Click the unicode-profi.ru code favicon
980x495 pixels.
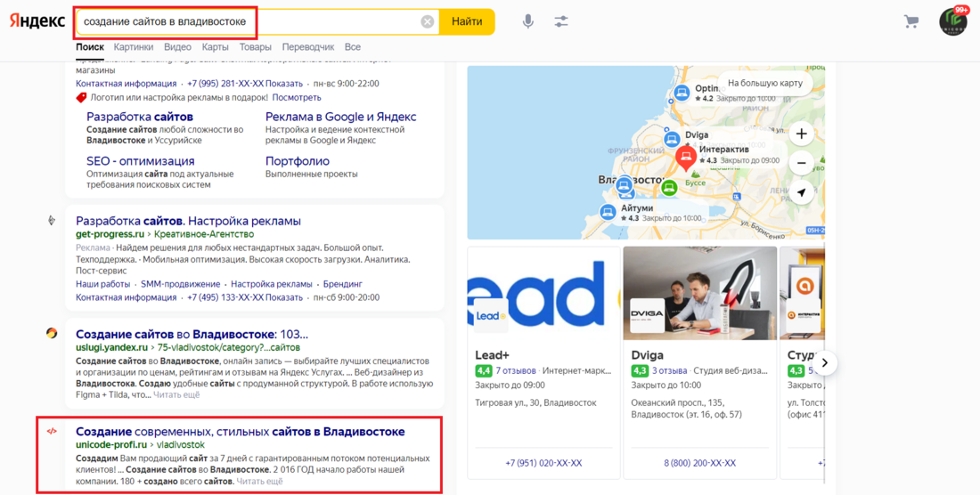52,431
